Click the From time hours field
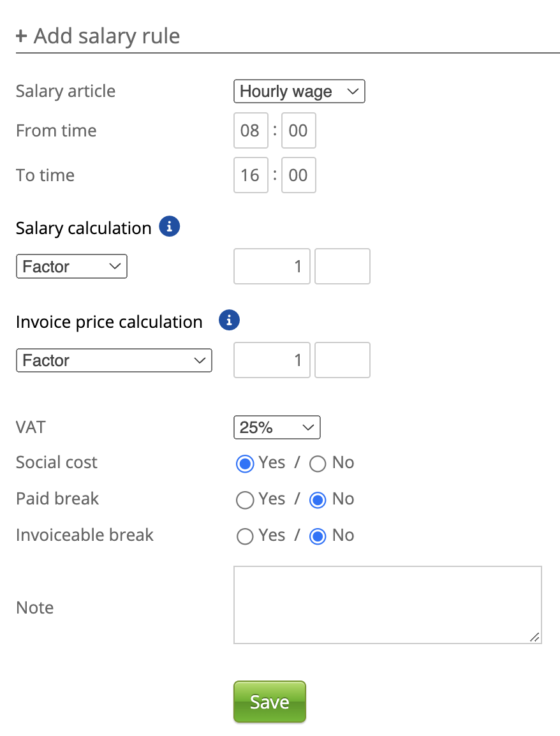560x736 pixels. 251,131
